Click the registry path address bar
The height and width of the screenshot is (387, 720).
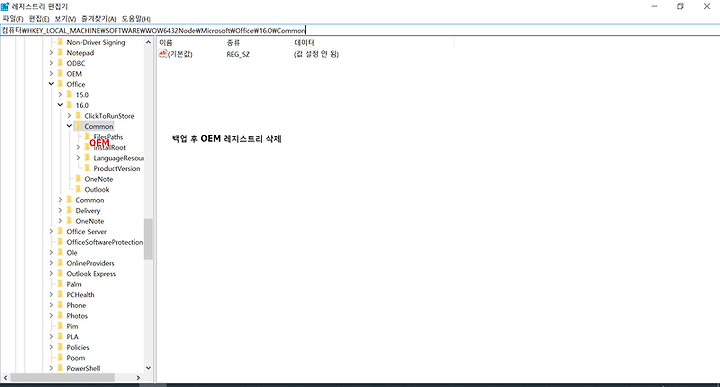360,30
